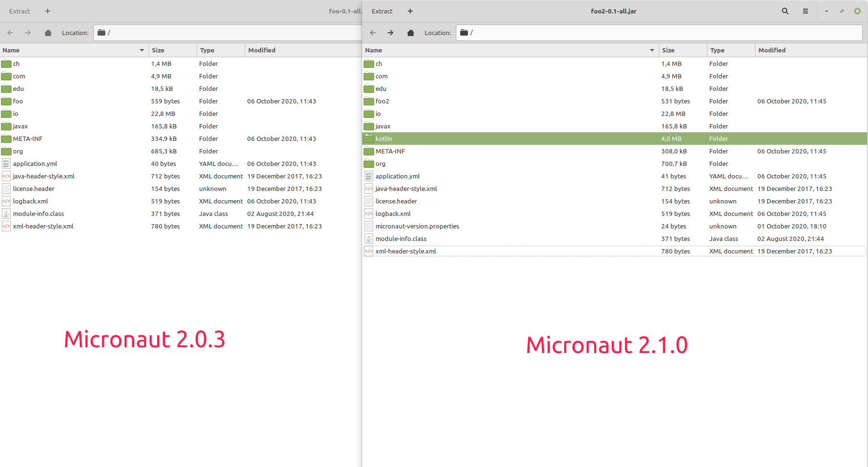The image size is (868, 467).
Task: Sort by Modified column in right window
Action: [811, 50]
